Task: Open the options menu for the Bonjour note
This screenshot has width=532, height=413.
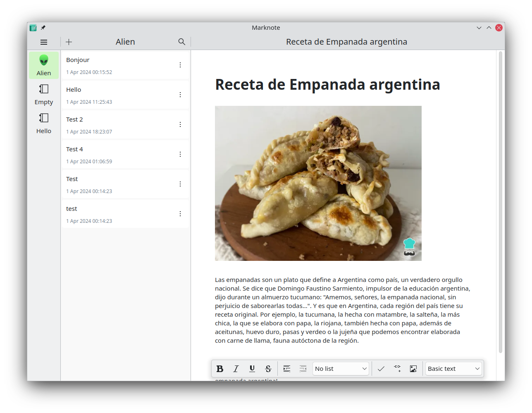Action: (x=180, y=65)
